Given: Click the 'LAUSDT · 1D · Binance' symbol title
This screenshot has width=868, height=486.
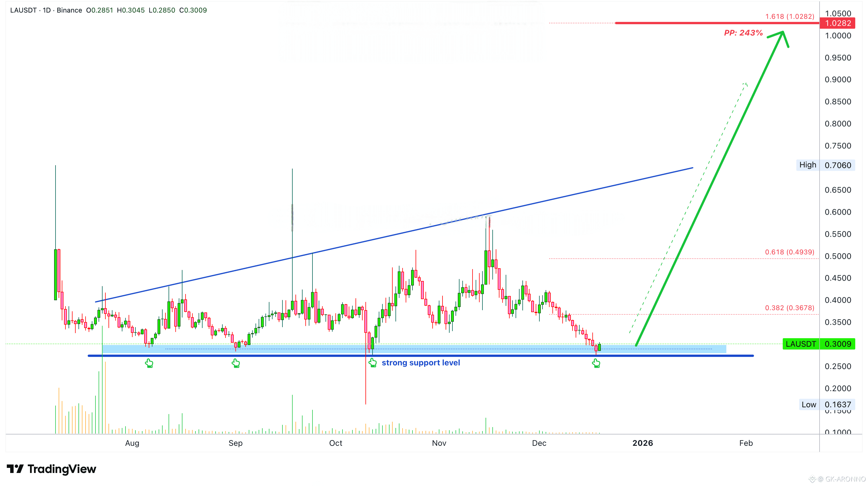Looking at the screenshot, I should (46, 10).
